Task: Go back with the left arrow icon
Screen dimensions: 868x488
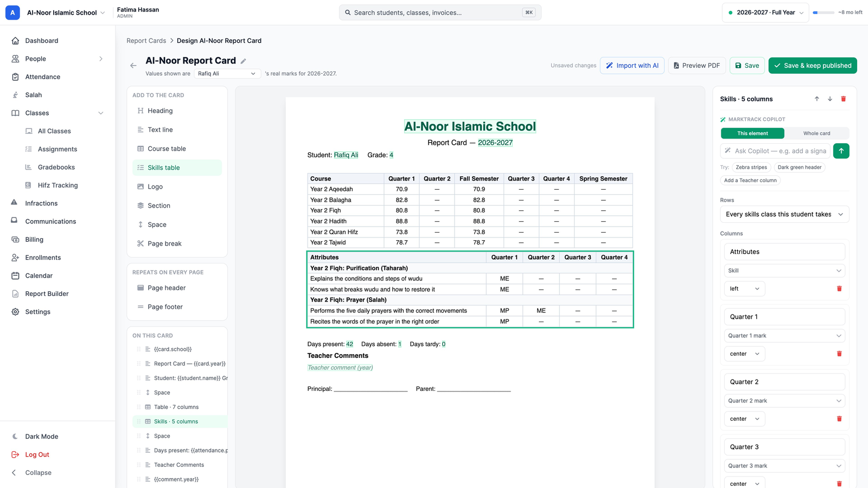Action: 133,66
